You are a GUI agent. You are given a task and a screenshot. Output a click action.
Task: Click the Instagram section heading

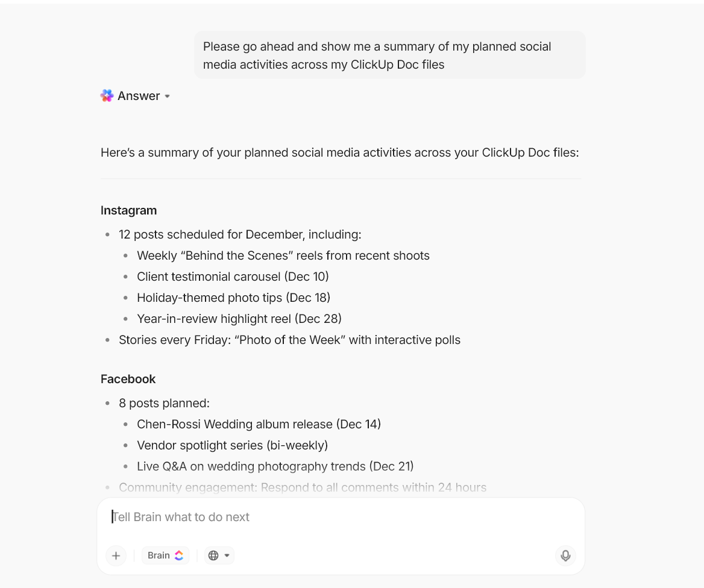(128, 210)
